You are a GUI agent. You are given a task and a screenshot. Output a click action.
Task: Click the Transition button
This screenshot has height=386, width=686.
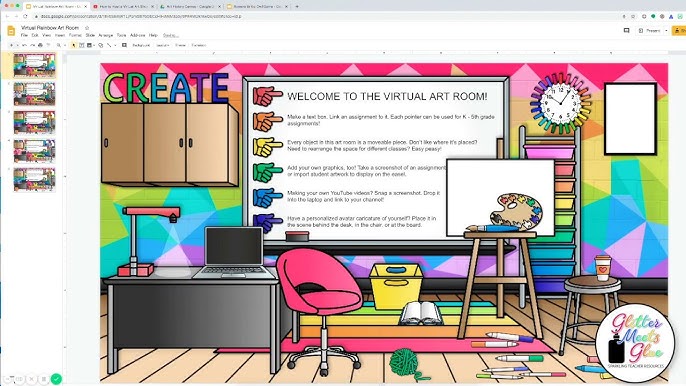pyautogui.click(x=199, y=45)
